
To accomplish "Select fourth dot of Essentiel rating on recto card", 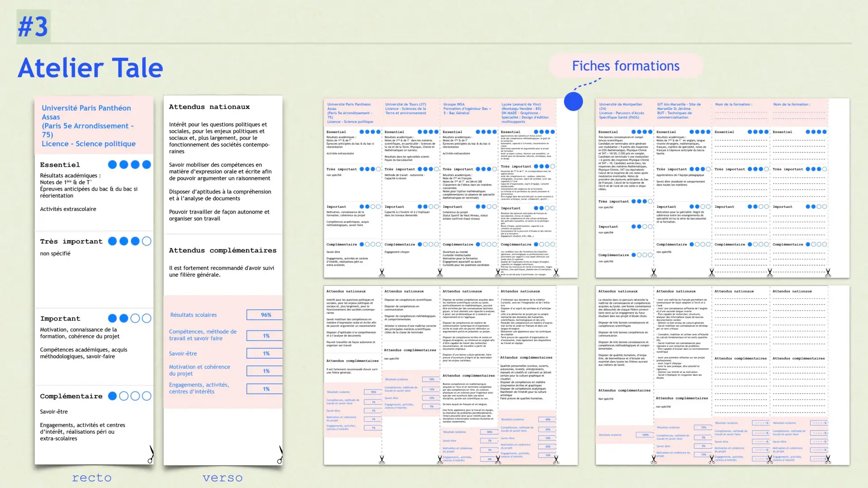I will (x=146, y=164).
